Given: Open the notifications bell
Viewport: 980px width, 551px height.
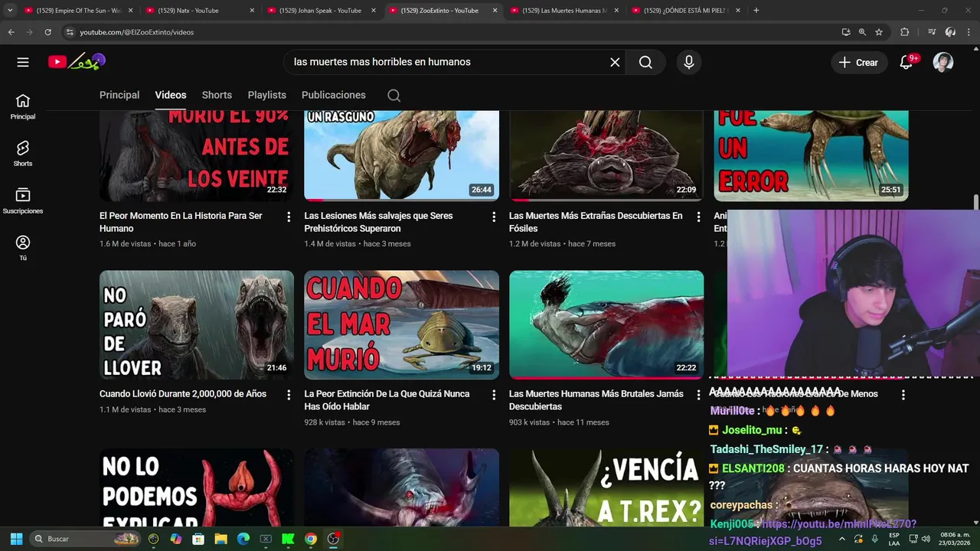Looking at the screenshot, I should click(906, 62).
